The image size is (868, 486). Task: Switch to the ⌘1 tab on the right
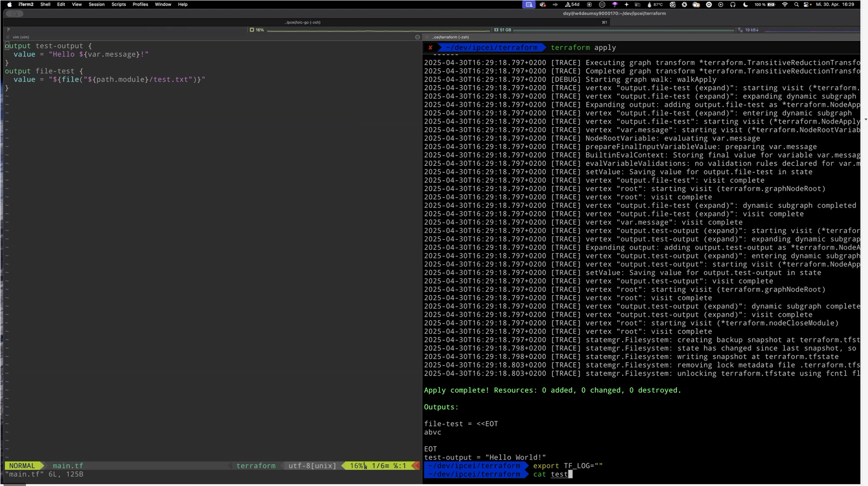[x=604, y=22]
